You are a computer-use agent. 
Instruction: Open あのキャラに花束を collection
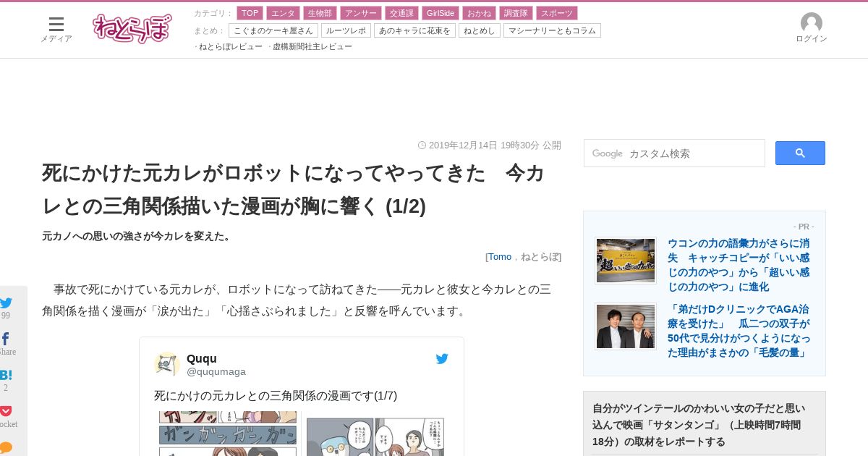[414, 30]
